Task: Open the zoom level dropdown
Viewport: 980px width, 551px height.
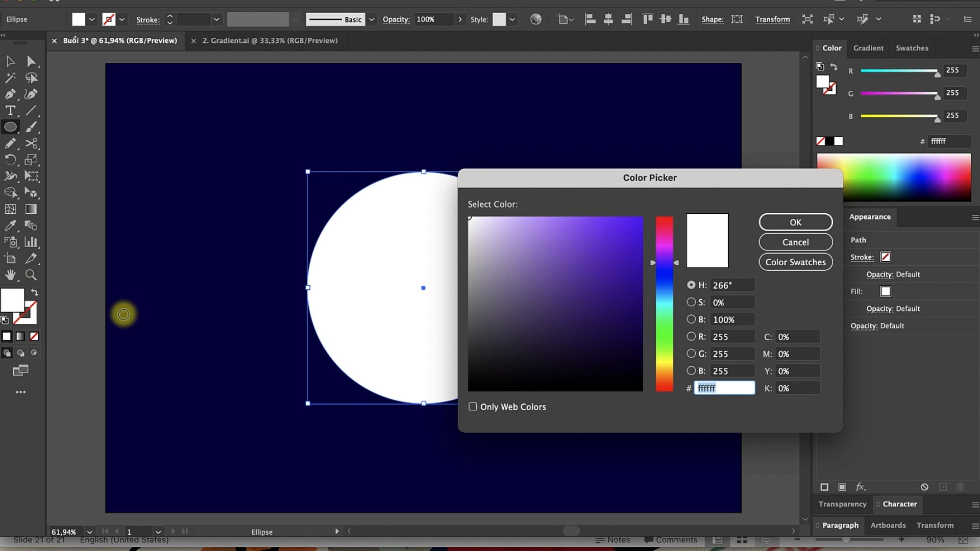Action: coord(90,532)
